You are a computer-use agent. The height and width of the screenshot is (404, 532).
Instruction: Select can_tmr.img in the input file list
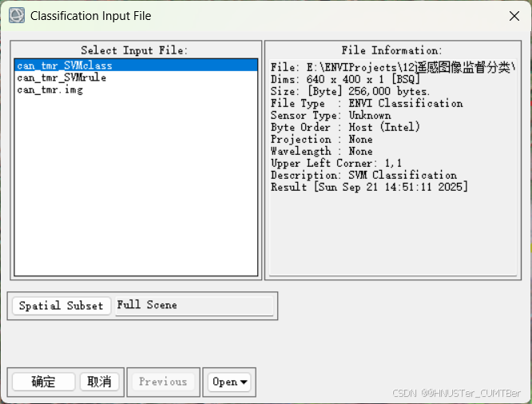[136, 89]
